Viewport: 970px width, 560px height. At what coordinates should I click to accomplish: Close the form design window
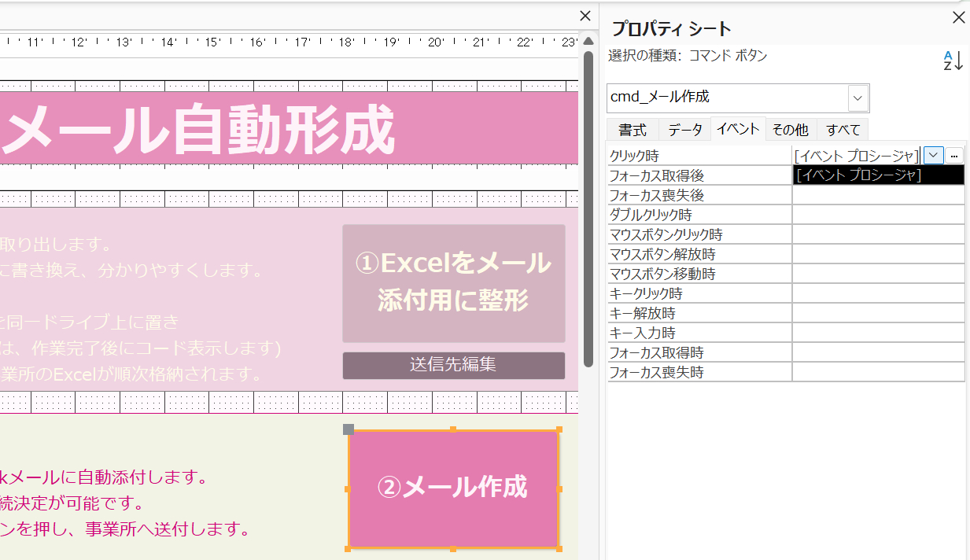(585, 16)
